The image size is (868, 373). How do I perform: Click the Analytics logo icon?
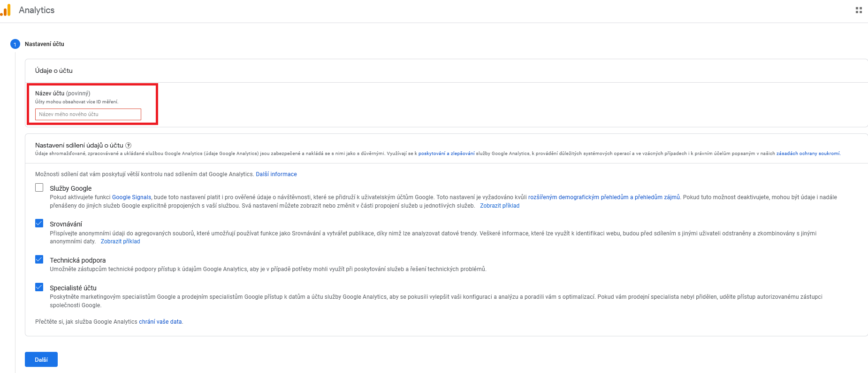click(6, 10)
